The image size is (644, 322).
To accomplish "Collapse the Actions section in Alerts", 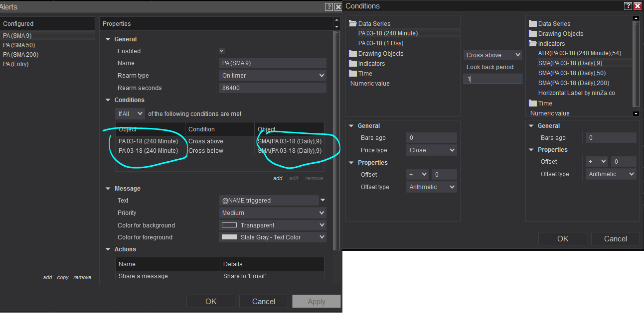I will click(108, 249).
